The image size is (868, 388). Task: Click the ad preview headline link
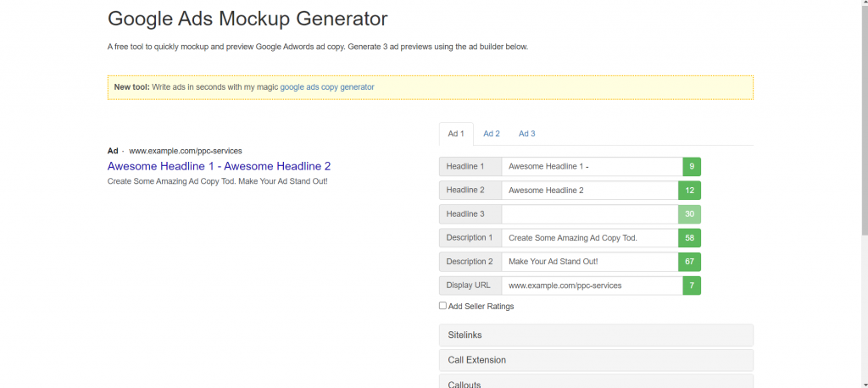pos(220,166)
